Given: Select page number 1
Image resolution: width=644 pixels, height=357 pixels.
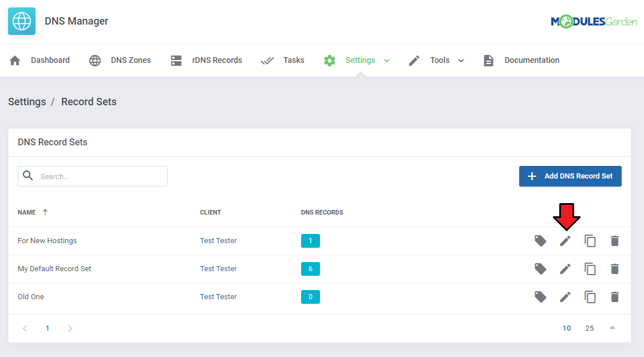Looking at the screenshot, I should coord(48,328).
